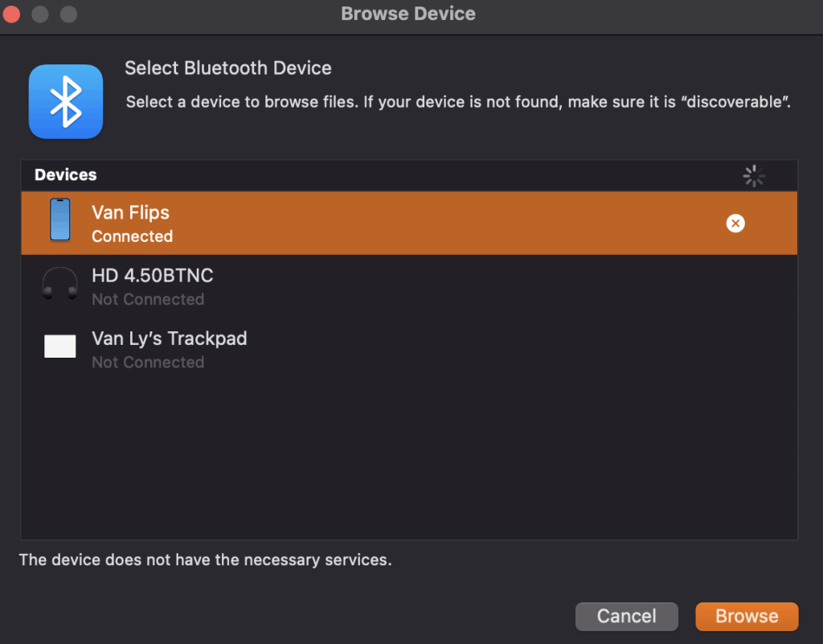823x644 pixels.
Task: Click the Van Ly's Trackpad icon
Action: [59, 346]
